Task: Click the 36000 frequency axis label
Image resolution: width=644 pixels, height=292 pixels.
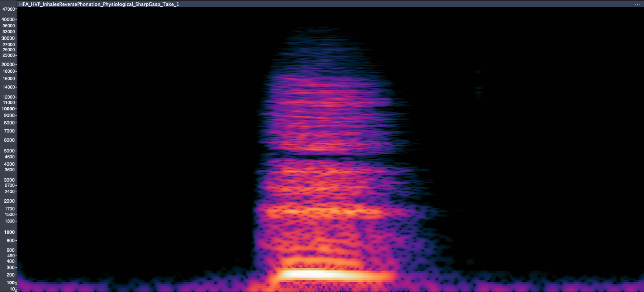Action: (x=8, y=26)
